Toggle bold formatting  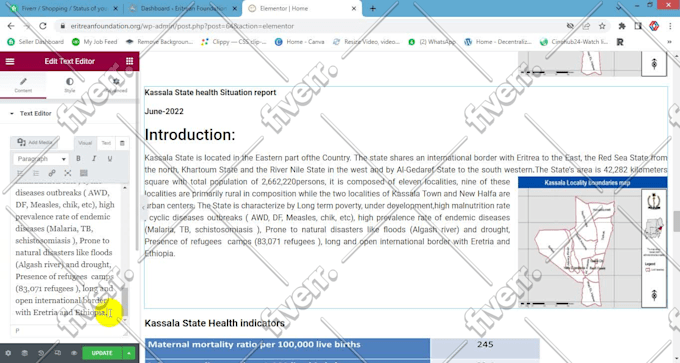78,159
